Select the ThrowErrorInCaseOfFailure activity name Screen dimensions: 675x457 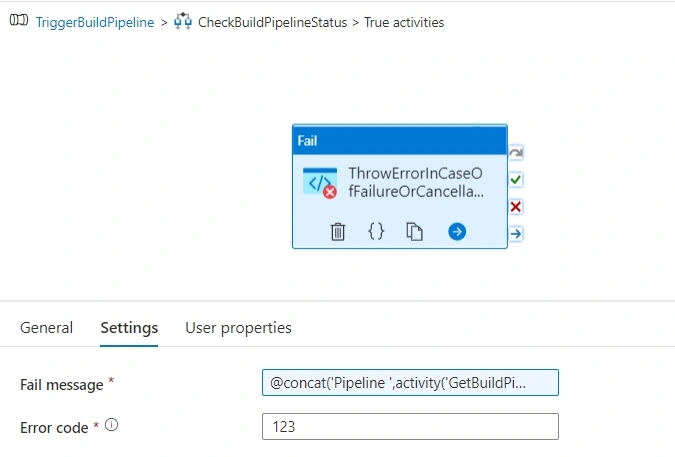(416, 182)
